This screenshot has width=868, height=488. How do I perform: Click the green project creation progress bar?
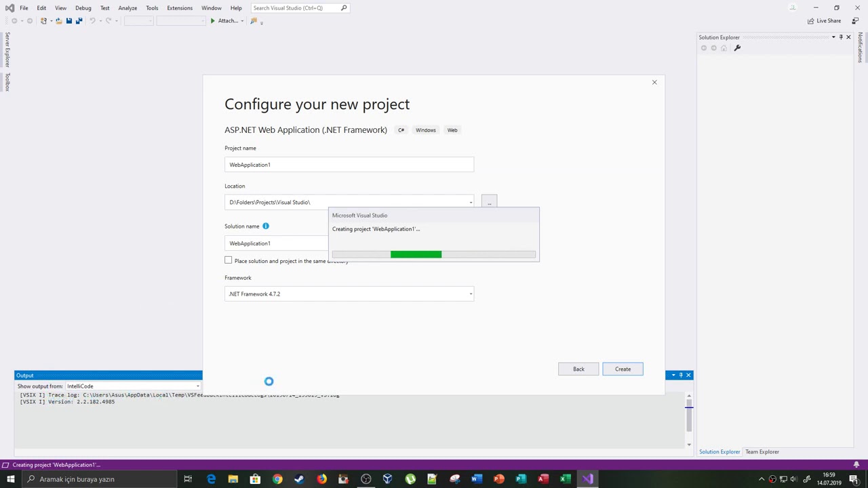416,254
